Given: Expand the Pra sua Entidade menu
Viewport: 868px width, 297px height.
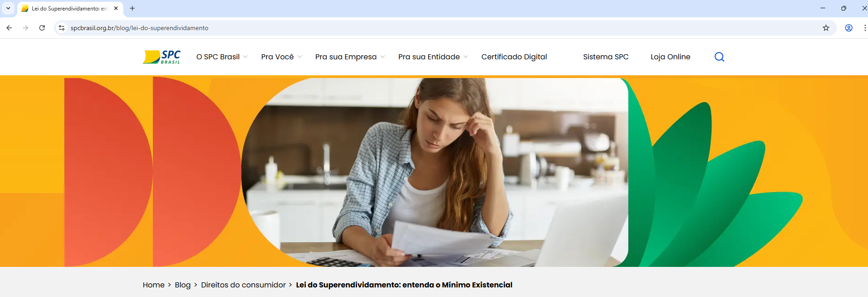Looking at the screenshot, I should click(x=433, y=57).
